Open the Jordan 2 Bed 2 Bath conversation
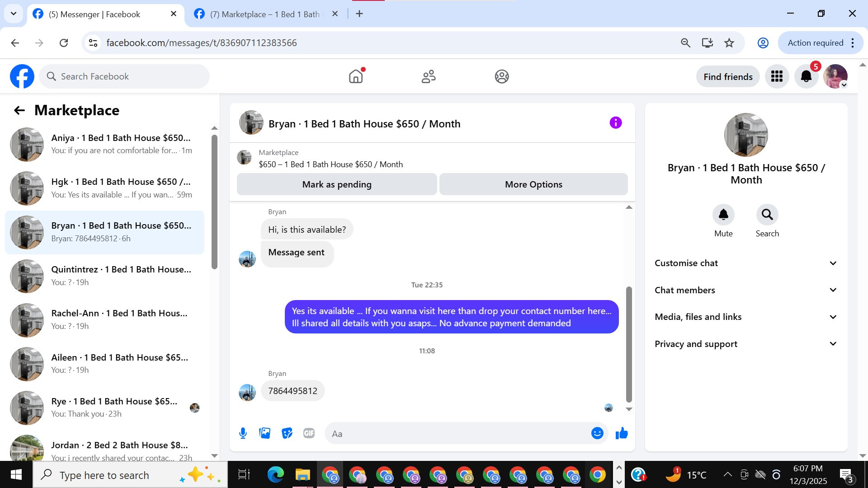Viewport: 868px width, 488px height. click(x=104, y=447)
